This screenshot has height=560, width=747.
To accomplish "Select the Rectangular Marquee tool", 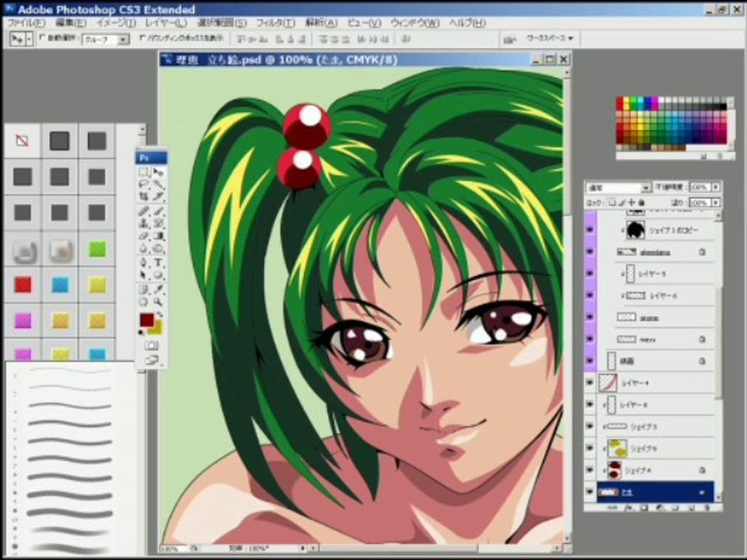I will pos(145,172).
